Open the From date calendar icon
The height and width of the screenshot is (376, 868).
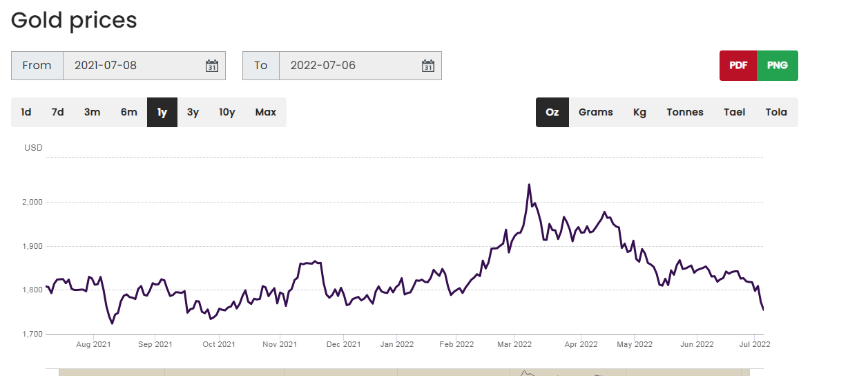click(212, 66)
